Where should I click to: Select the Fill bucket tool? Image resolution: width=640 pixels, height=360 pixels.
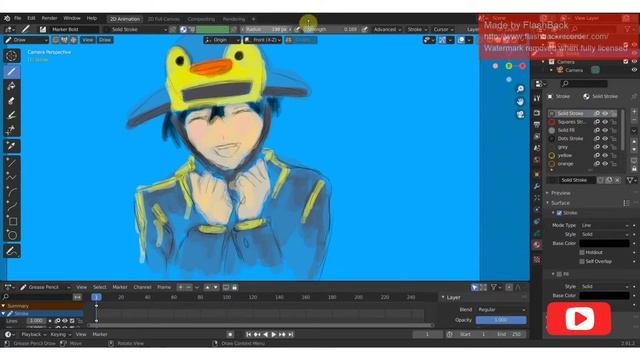click(12, 86)
